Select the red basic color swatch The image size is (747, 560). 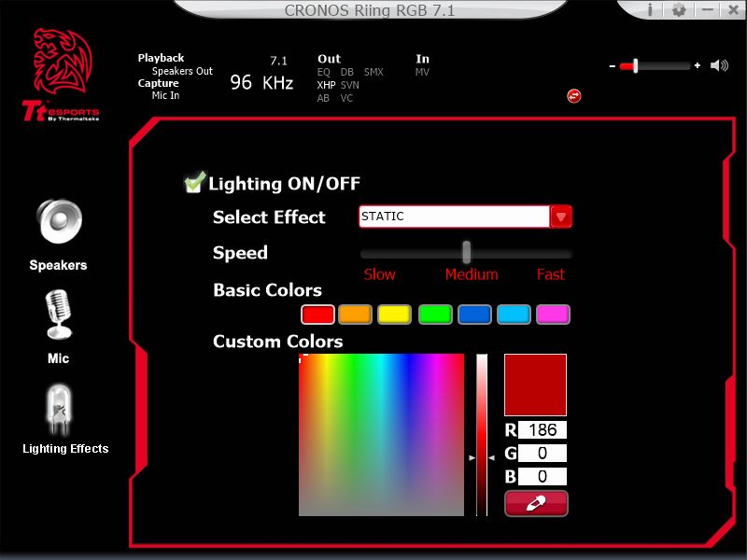click(317, 315)
